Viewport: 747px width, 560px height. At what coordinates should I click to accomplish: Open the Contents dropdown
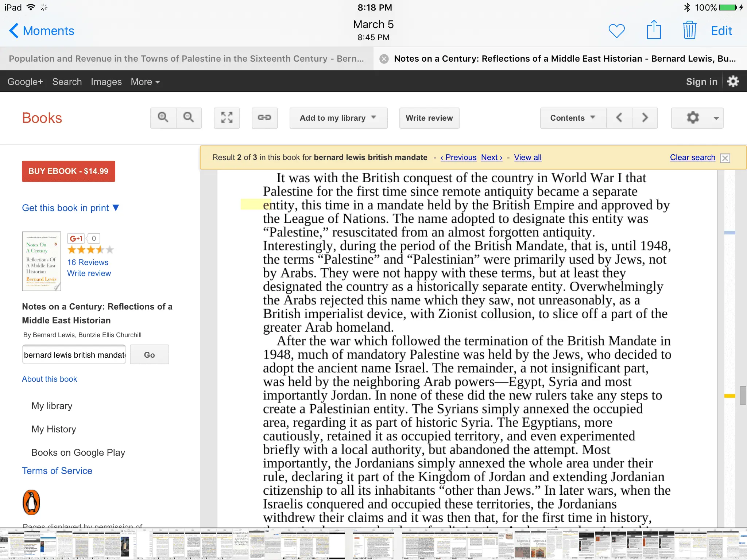click(573, 118)
